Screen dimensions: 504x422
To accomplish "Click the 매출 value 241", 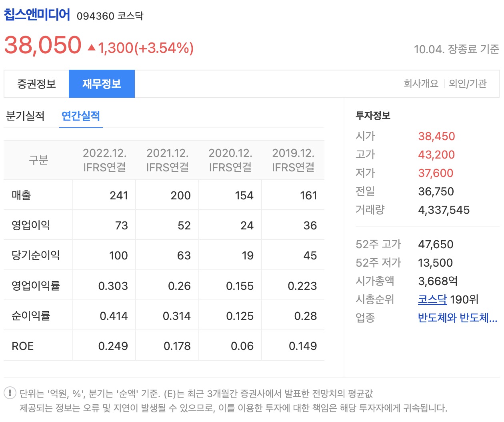I will point(119,195).
